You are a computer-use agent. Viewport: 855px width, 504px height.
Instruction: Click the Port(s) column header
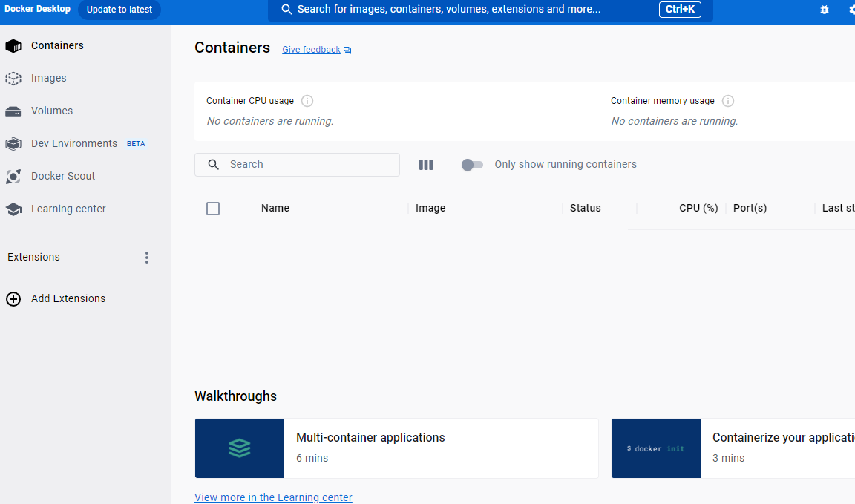(x=750, y=208)
